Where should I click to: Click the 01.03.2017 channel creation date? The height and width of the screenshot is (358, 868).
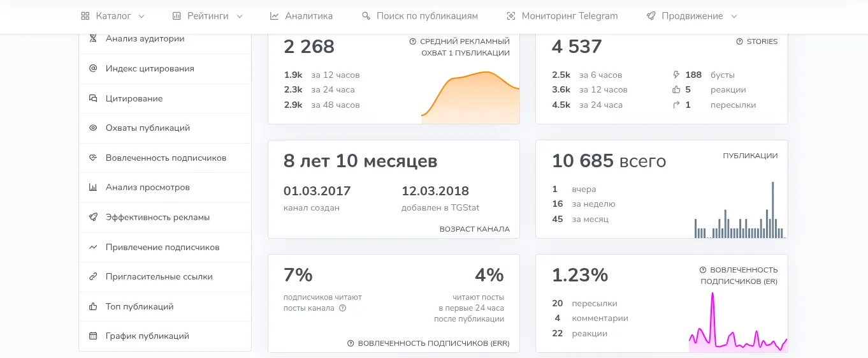click(317, 191)
